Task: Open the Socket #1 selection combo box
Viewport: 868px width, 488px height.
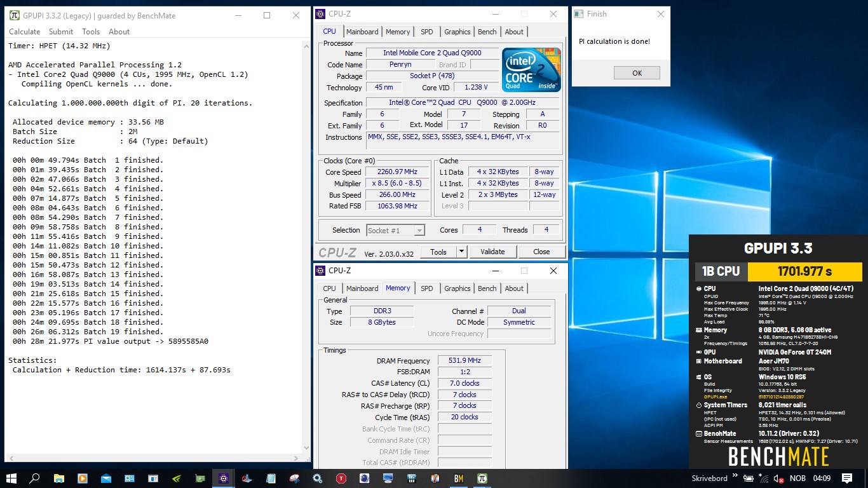Action: 395,230
